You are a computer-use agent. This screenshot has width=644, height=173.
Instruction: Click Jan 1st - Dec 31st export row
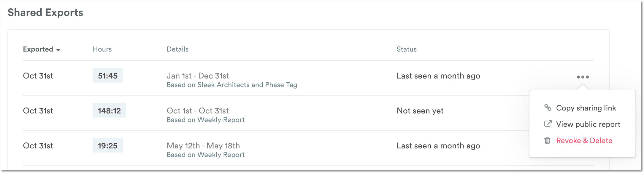308,78
